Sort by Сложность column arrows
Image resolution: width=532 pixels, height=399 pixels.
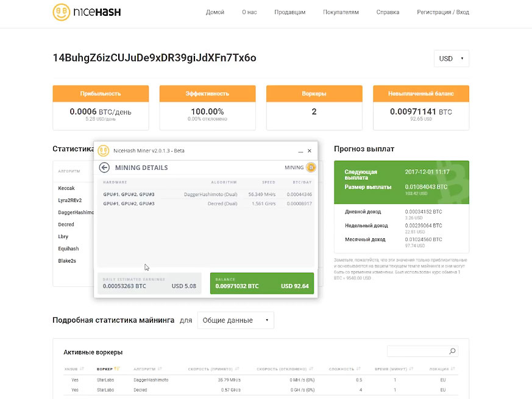(x=358, y=369)
